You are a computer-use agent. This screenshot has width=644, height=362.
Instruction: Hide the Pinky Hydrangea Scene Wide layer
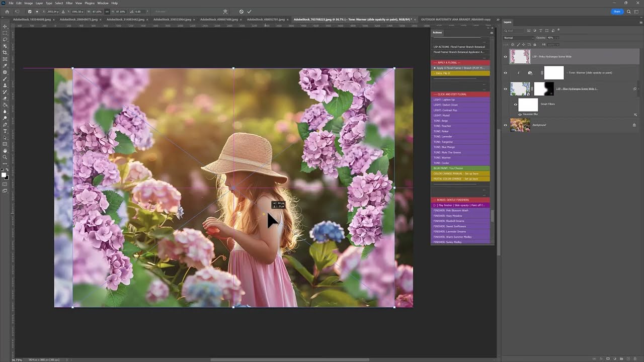(506, 57)
